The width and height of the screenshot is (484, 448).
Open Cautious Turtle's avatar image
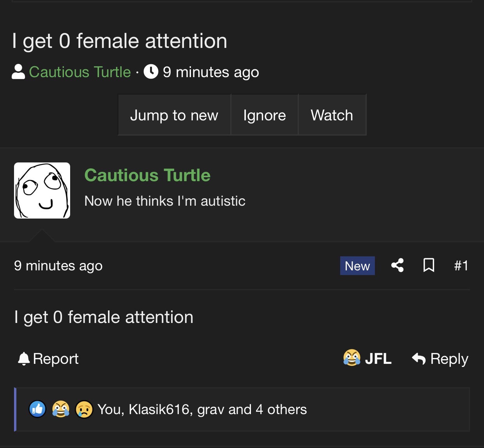(x=42, y=190)
